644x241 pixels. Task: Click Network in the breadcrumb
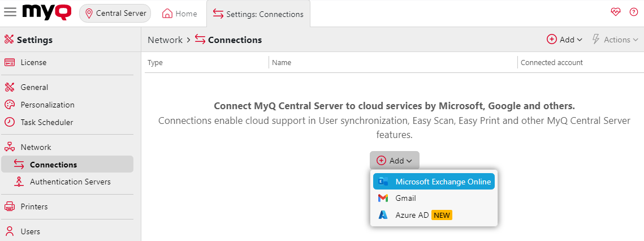pos(165,40)
